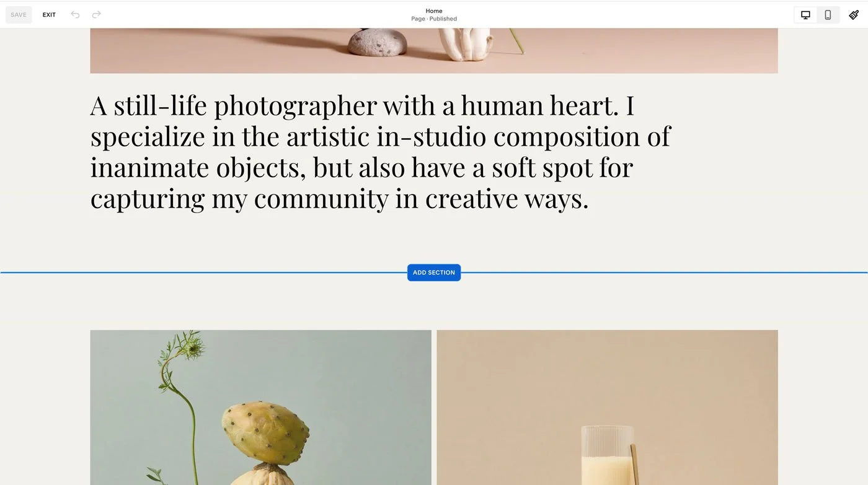868x485 pixels.
Task: Click the gray stone in banner photo
Action: tap(378, 42)
